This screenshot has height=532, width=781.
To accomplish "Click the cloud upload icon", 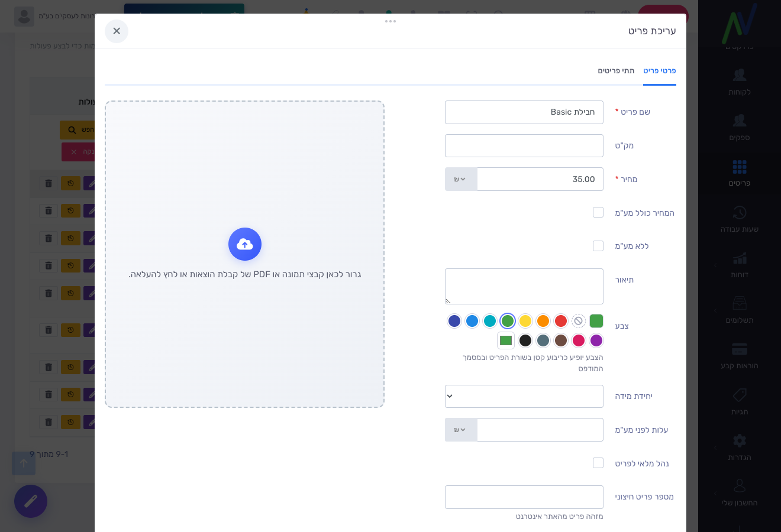I will click(245, 244).
